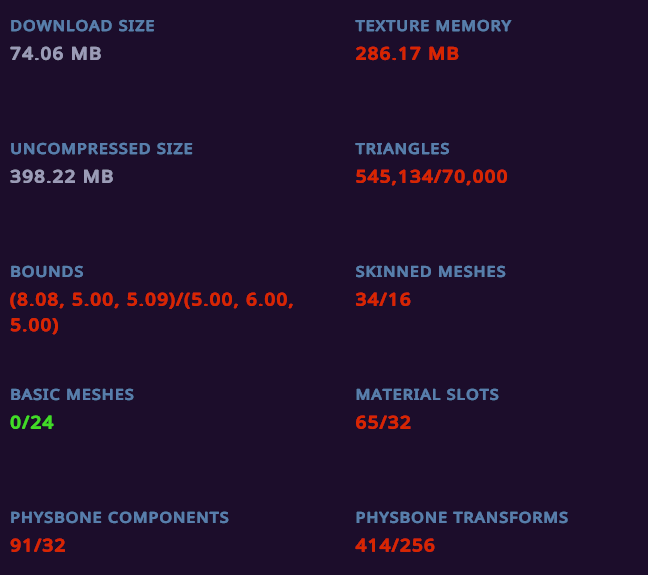Click the 398.22 MB uncompressed value
The width and height of the screenshot is (648, 575).
point(62,177)
